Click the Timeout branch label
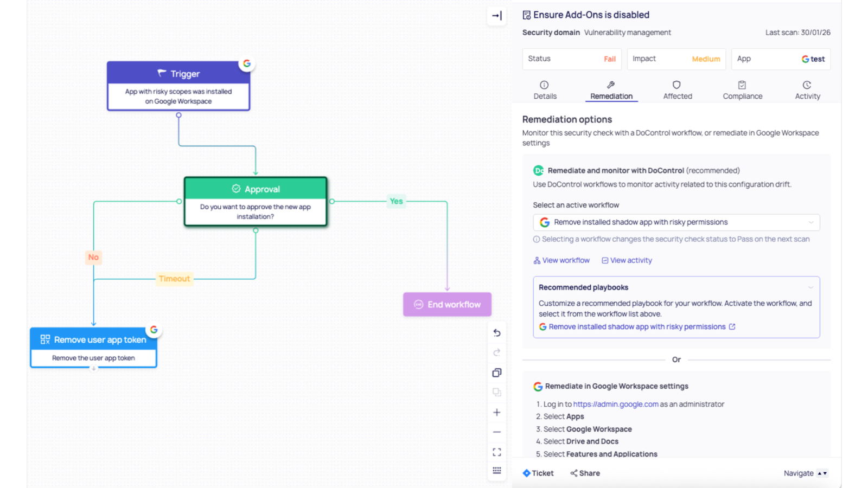This screenshot has width=868, height=488. 174,279
